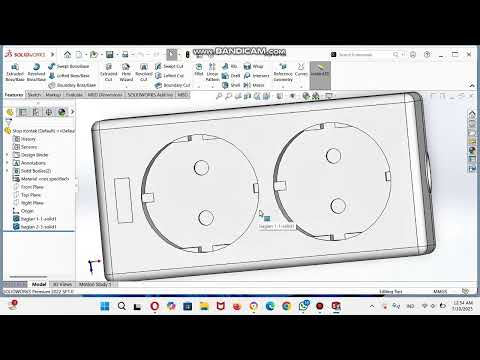Switch to the Motion Study 1 tab
This screenshot has width=480, height=360.
click(95, 285)
